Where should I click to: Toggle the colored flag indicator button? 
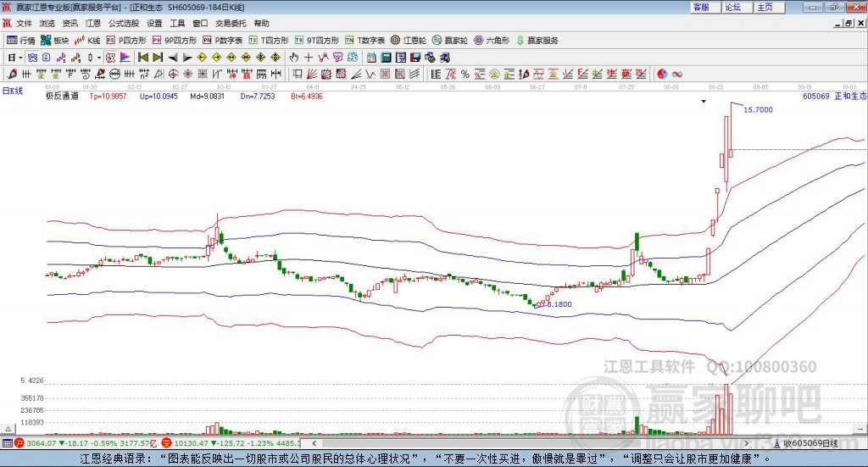click(125, 57)
